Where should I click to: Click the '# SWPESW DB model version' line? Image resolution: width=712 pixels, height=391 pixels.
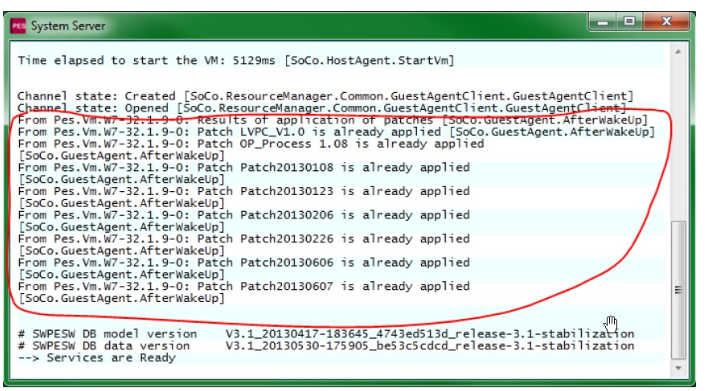pyautogui.click(x=326, y=334)
